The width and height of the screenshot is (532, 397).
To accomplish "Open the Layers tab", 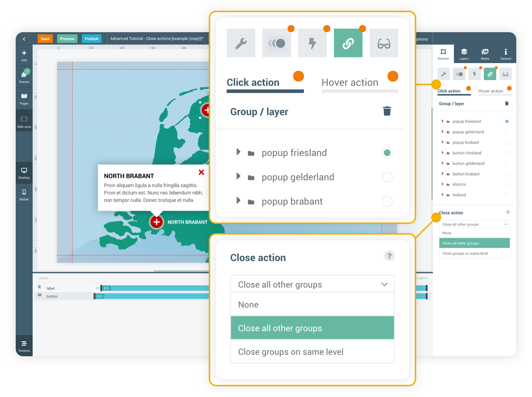I will click(464, 54).
